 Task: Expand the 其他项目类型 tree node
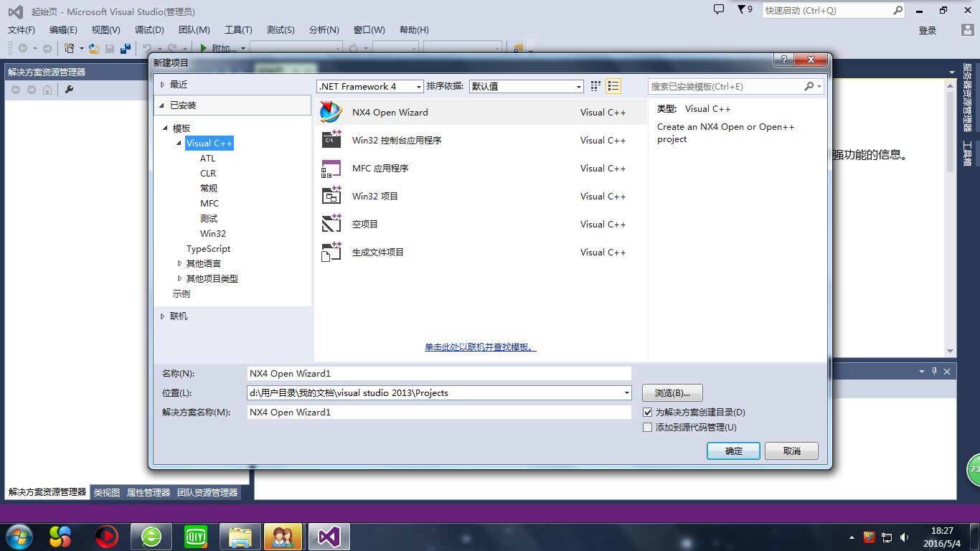[x=180, y=278]
